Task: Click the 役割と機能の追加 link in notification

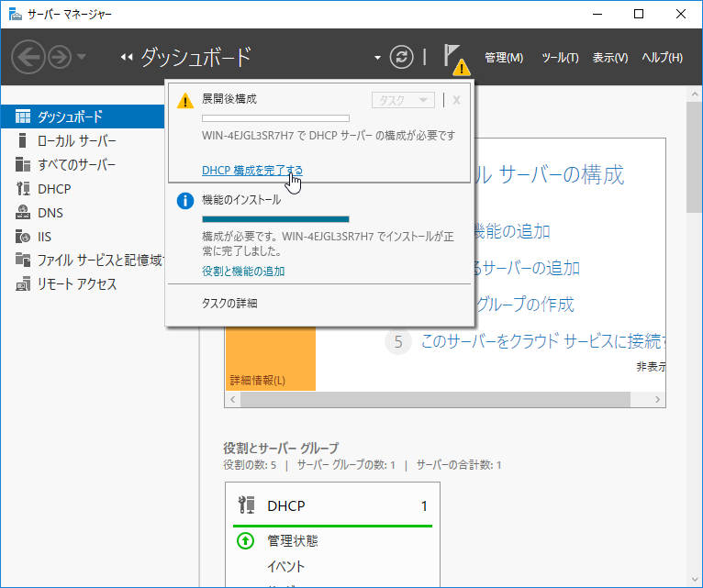Action: coord(243,272)
